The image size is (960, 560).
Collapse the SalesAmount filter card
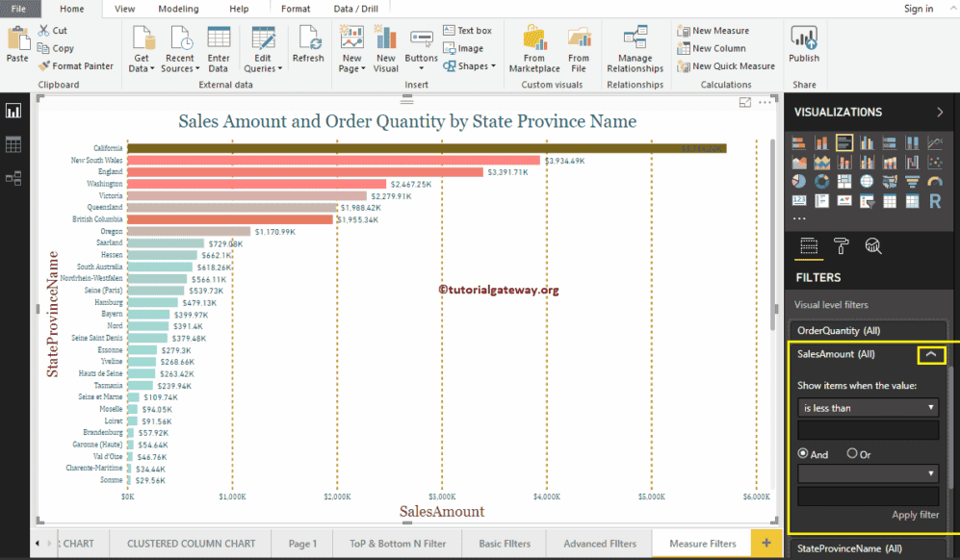click(x=931, y=354)
